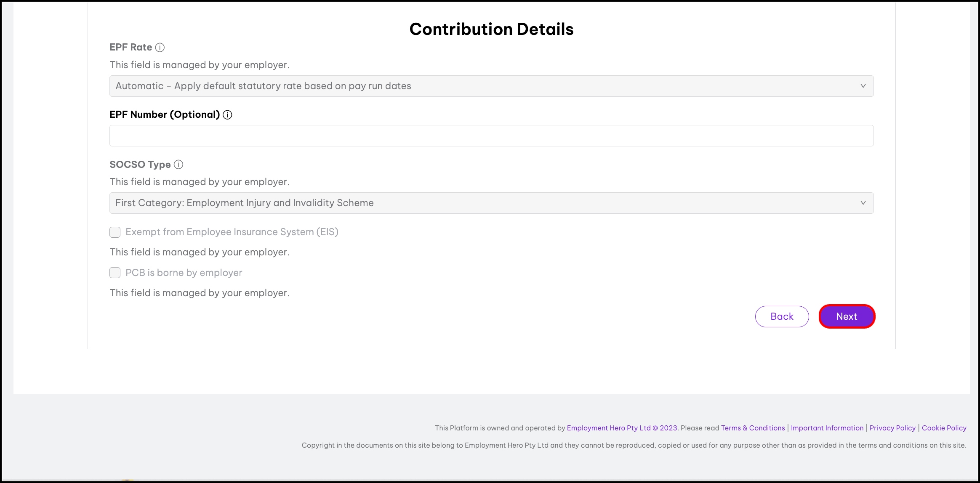Go back with the Back button
Image resolution: width=980 pixels, height=483 pixels.
[782, 316]
